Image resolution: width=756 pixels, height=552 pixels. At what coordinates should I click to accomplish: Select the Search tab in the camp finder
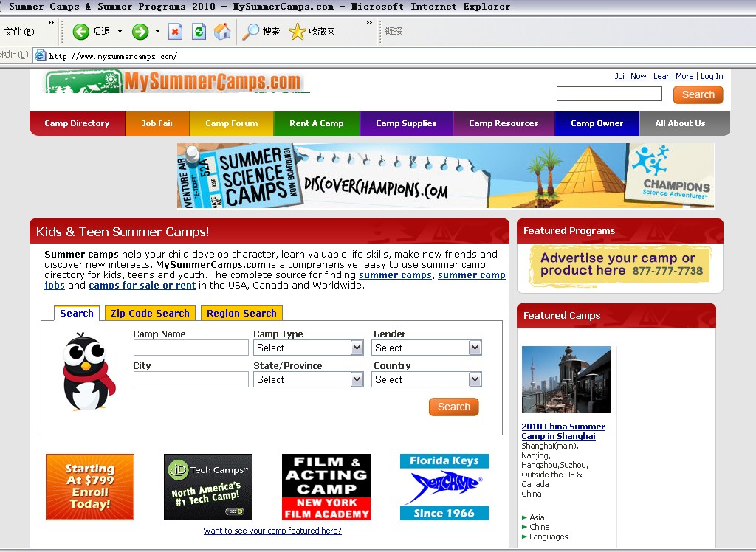(x=77, y=314)
